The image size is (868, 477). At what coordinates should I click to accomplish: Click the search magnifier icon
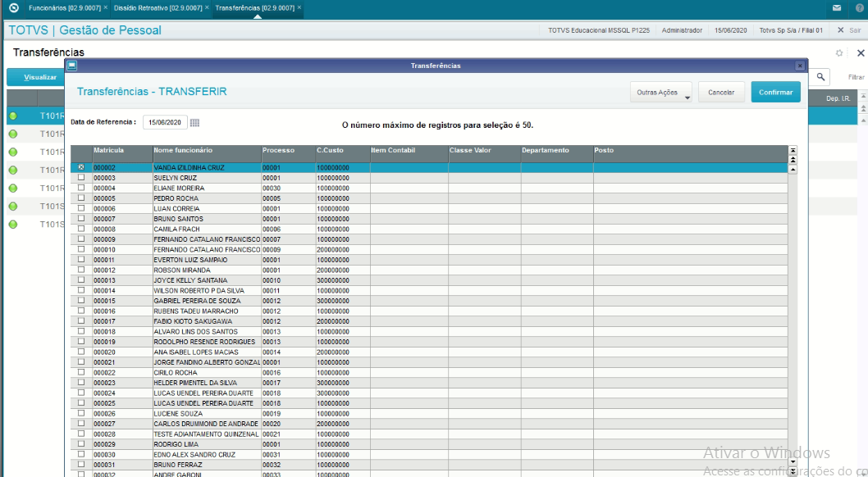820,77
